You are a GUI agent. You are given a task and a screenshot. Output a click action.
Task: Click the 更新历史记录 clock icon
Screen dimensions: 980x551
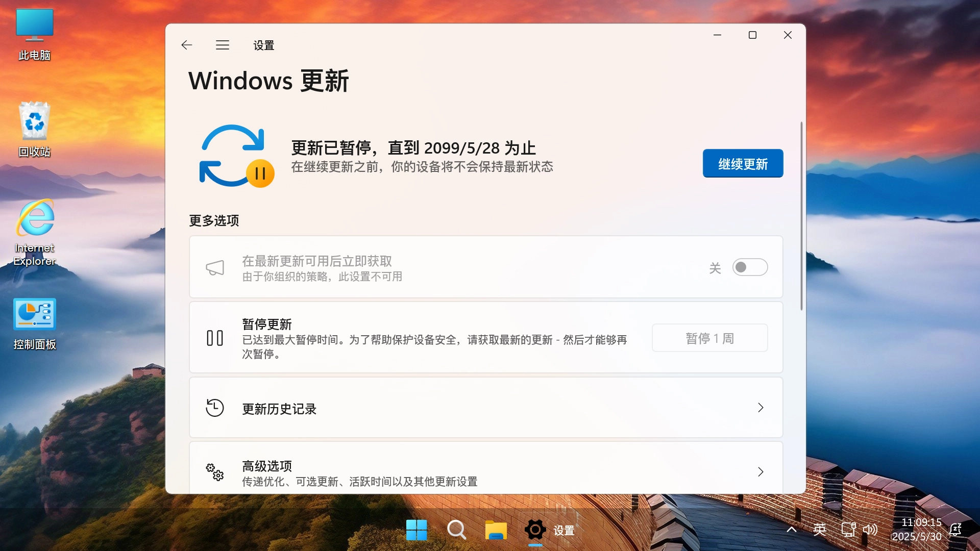pos(215,408)
